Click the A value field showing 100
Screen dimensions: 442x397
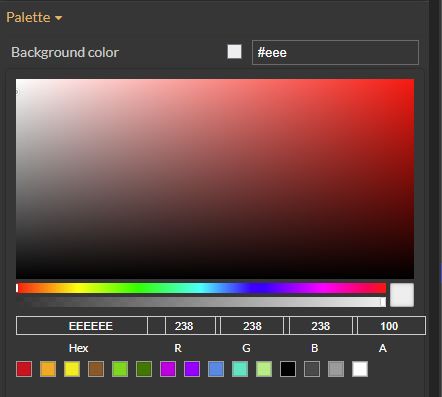point(391,326)
